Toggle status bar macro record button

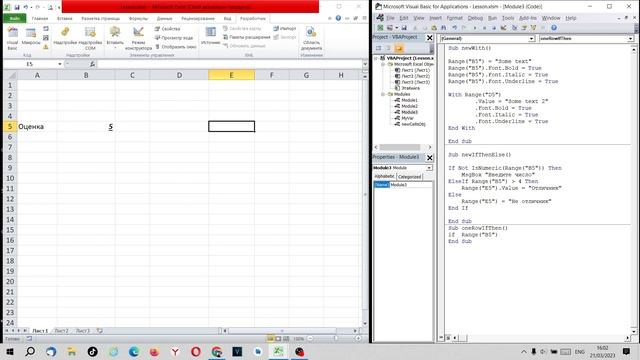[29, 339]
